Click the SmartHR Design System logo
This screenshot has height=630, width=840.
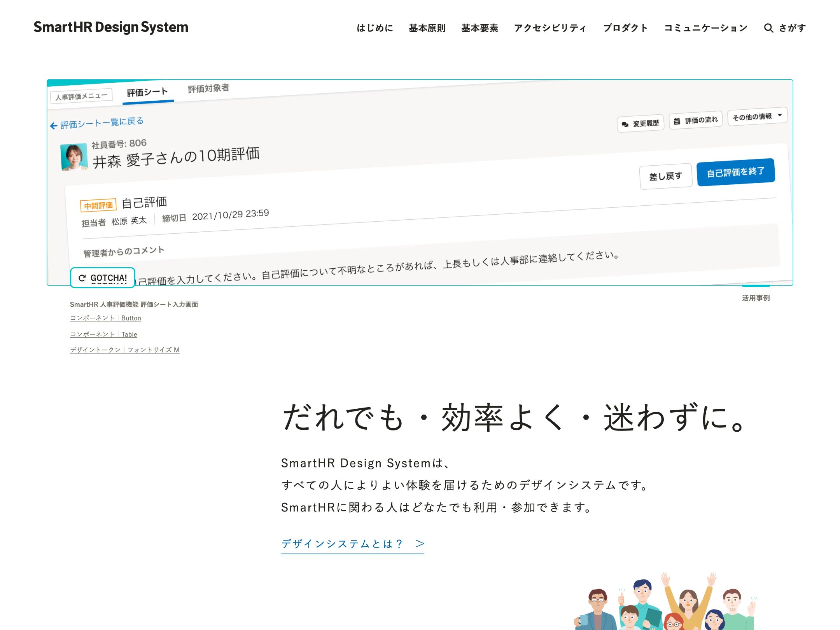(111, 27)
